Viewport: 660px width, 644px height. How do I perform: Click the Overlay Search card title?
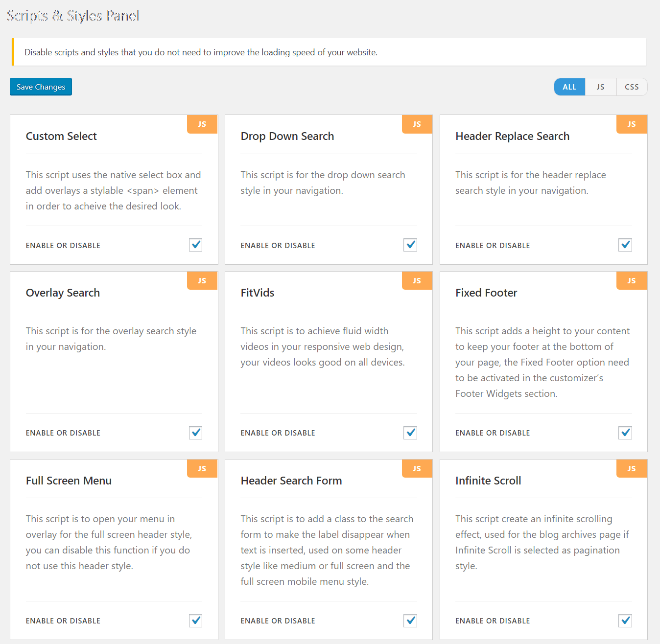pyautogui.click(x=63, y=293)
